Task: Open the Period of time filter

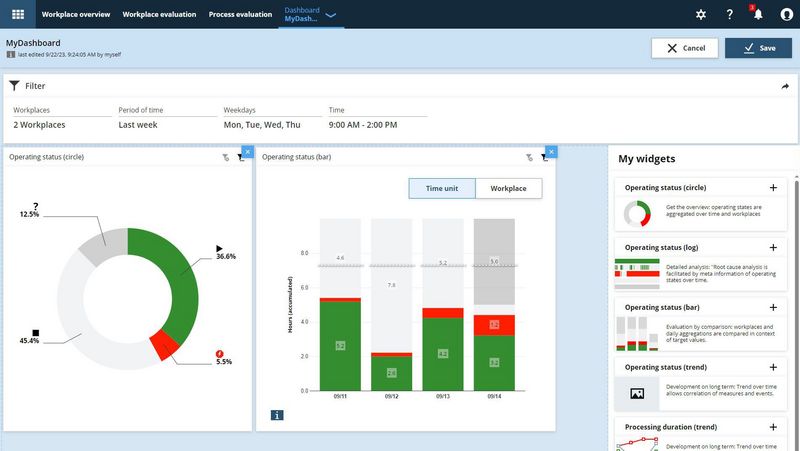Action: 138,125
